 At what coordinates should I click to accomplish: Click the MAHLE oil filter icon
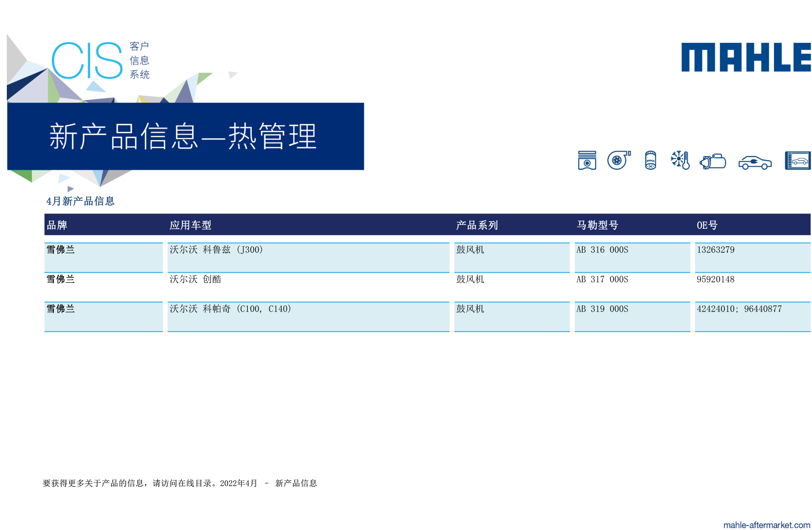pyautogui.click(x=650, y=160)
